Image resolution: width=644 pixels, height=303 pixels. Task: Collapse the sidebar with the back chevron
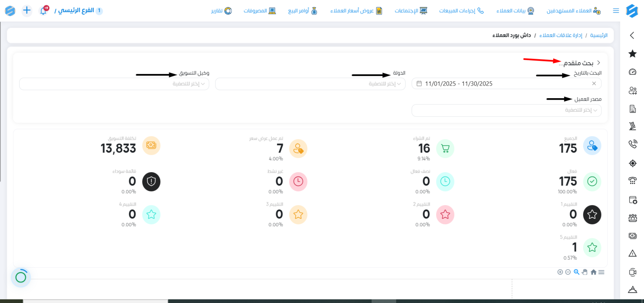[x=632, y=35]
